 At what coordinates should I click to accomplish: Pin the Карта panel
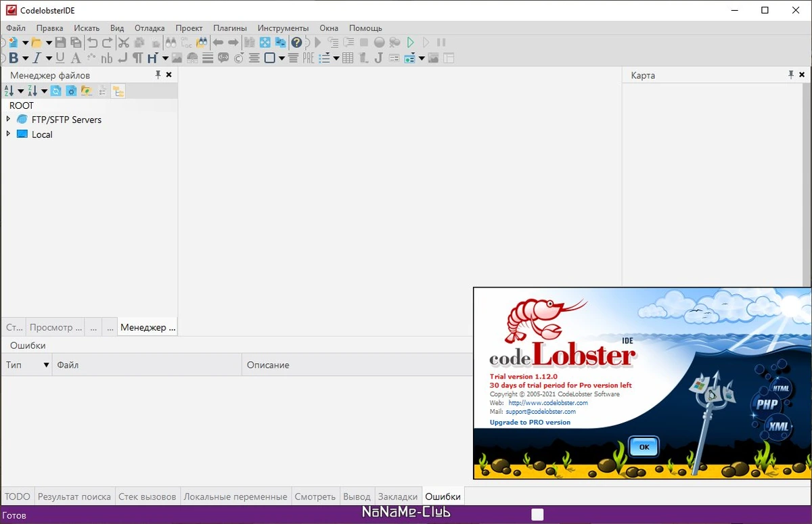pos(791,75)
